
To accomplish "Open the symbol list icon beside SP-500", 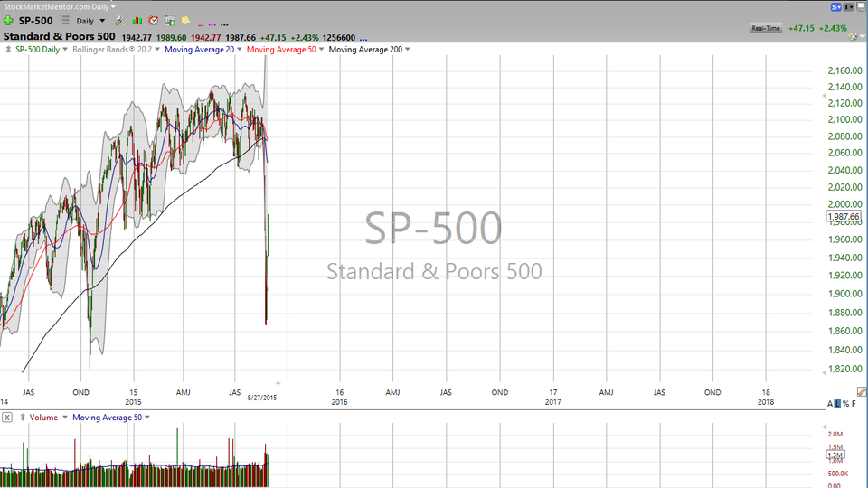I will [65, 21].
